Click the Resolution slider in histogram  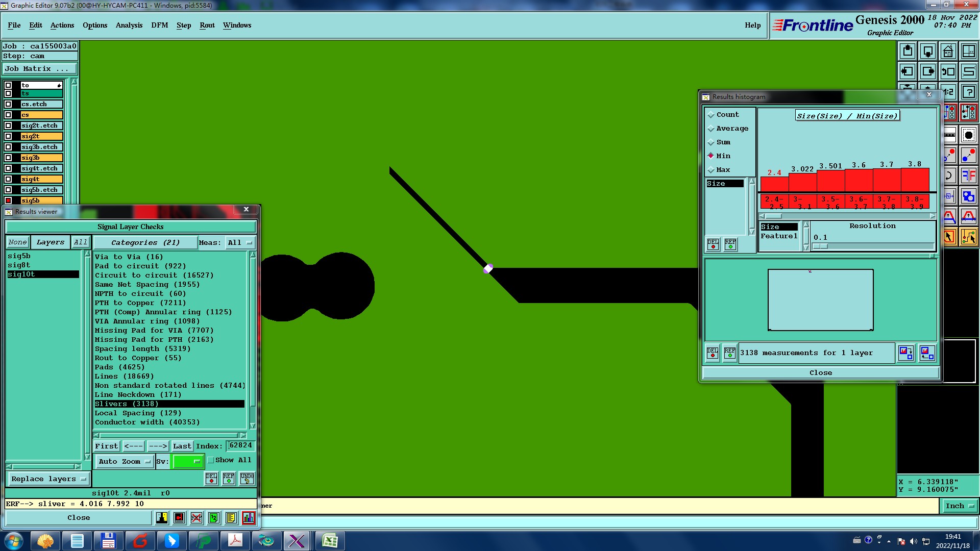click(873, 246)
